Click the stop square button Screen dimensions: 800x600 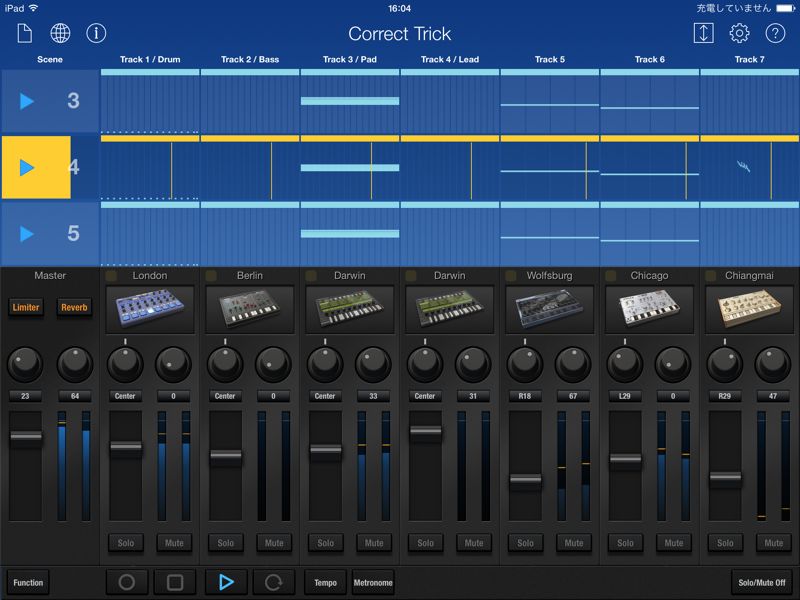pyautogui.click(x=174, y=582)
